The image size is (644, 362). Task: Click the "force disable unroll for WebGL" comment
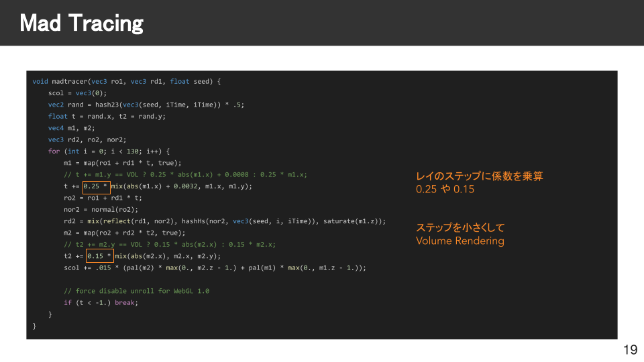[136, 291]
